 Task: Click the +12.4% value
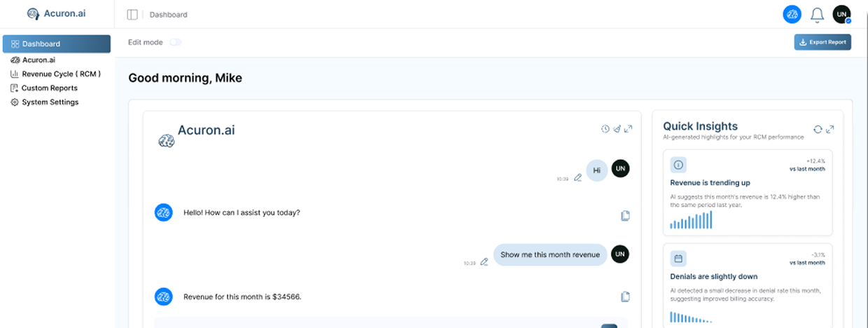815,160
